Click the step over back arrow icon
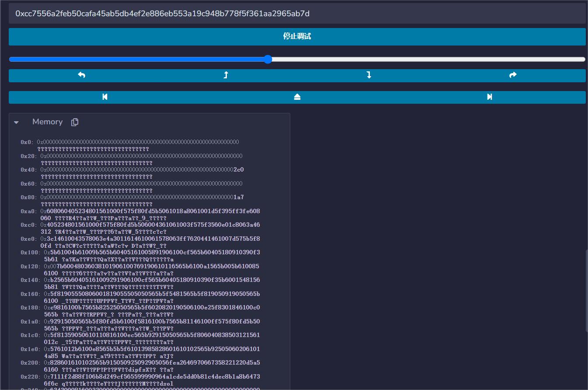Viewport: 588px width, 390px height. (81, 75)
